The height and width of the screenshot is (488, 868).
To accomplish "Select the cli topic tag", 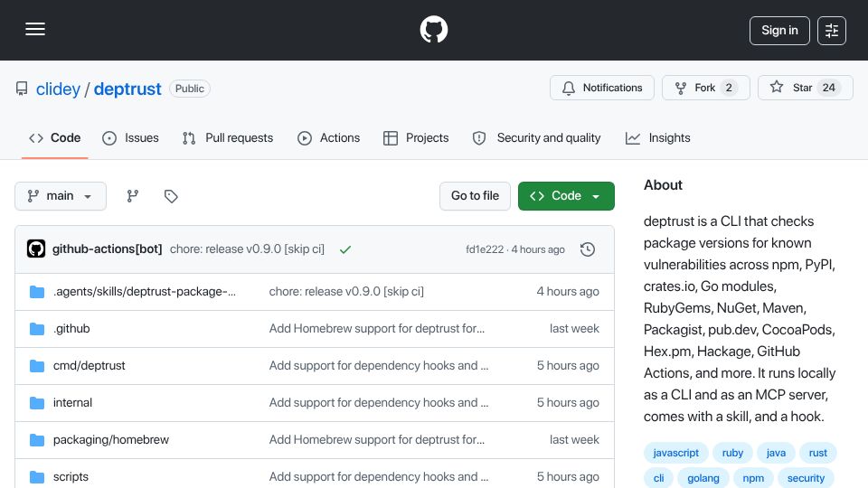I will (x=658, y=478).
